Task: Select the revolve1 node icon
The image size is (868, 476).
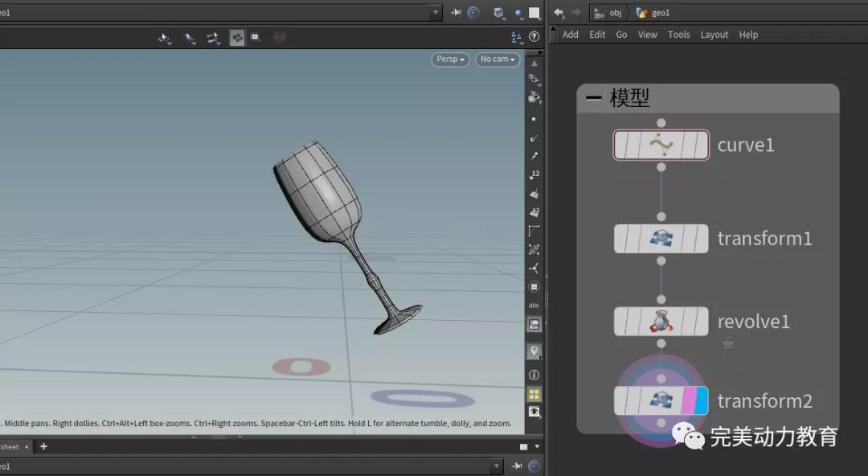Action: tap(661, 322)
